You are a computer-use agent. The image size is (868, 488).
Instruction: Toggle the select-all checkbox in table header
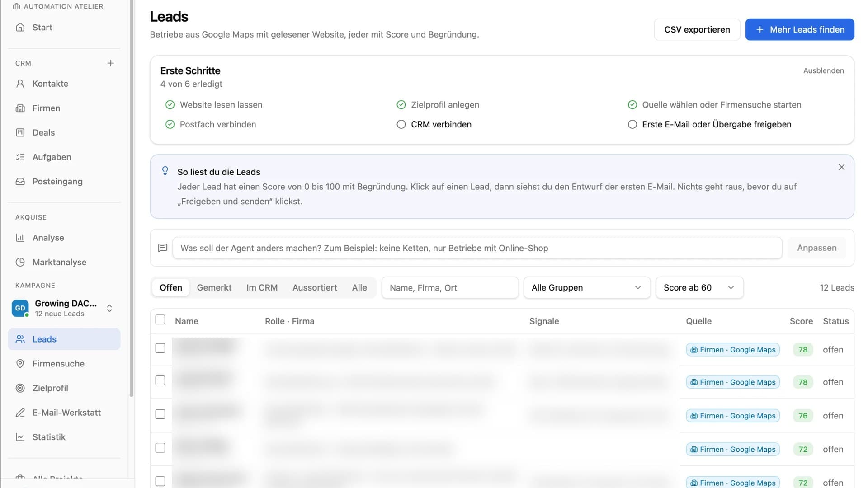pos(160,320)
